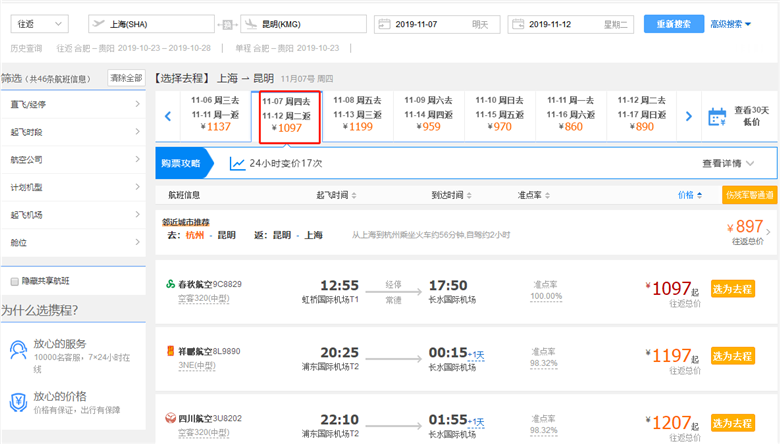Click +1天 next to 01:55 arrival
This screenshot has height=444, width=780.
coord(476,422)
